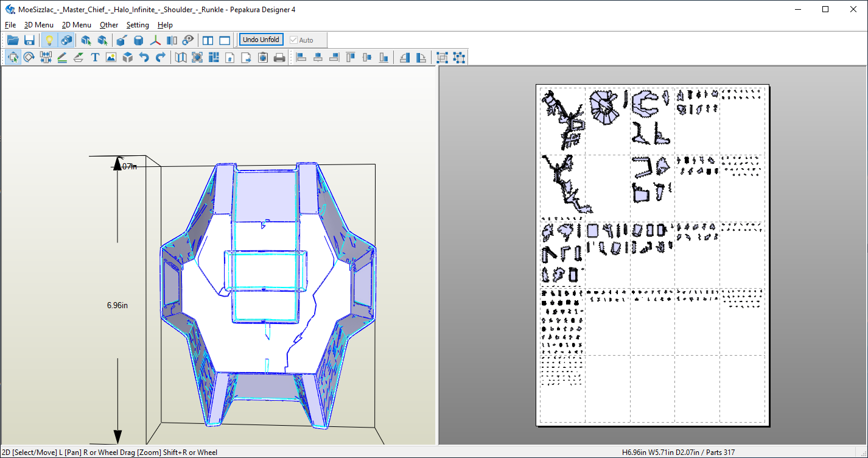Redo the last action
Viewport: 868px width, 458px height.
coord(161,57)
